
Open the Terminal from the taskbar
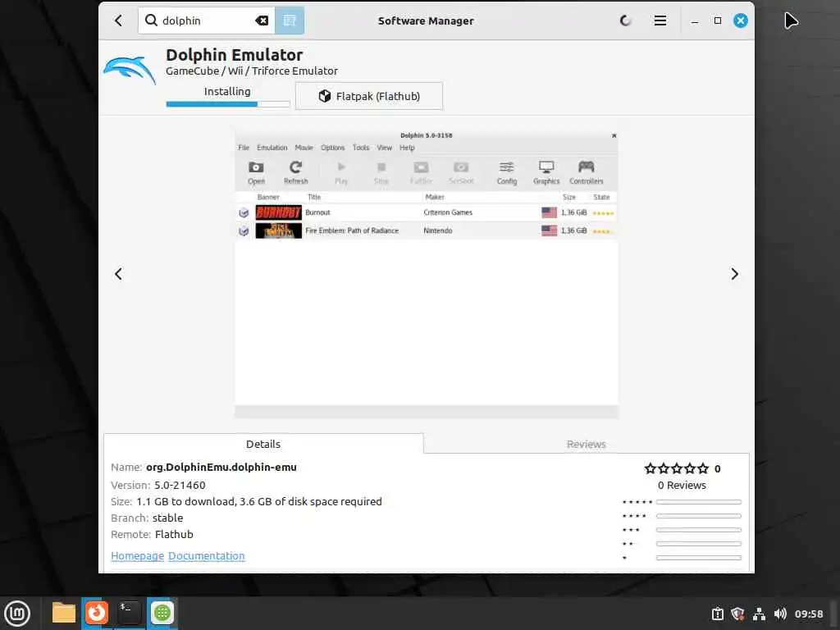point(129,613)
